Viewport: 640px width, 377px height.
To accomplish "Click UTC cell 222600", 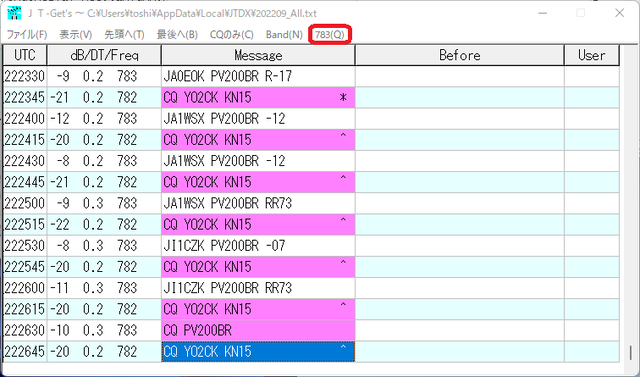I will pos(25,288).
